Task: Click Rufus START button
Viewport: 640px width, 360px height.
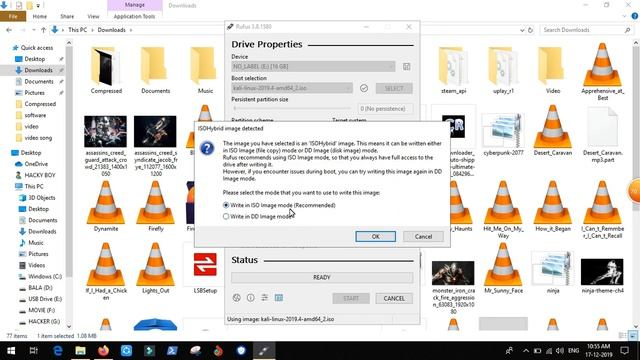Action: click(x=351, y=298)
